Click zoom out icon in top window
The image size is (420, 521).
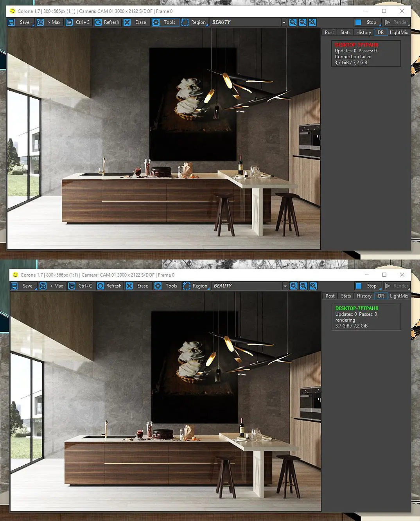(303, 22)
